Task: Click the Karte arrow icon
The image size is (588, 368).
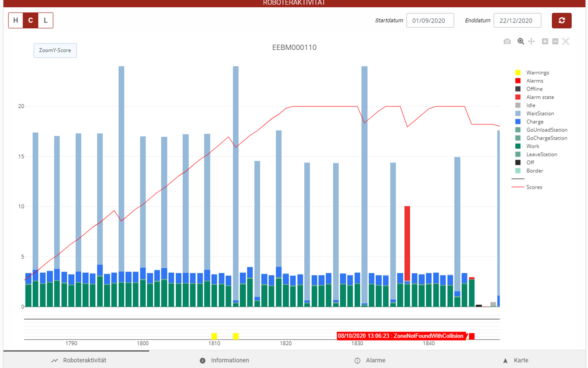Action: (505, 361)
